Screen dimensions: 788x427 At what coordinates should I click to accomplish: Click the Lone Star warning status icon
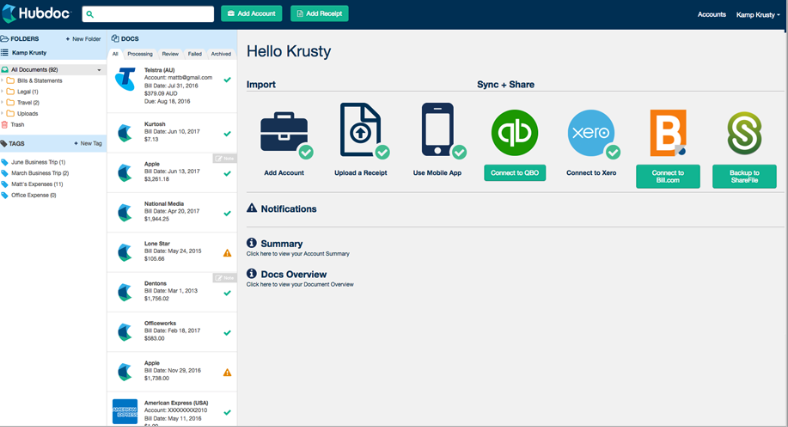pos(227,253)
